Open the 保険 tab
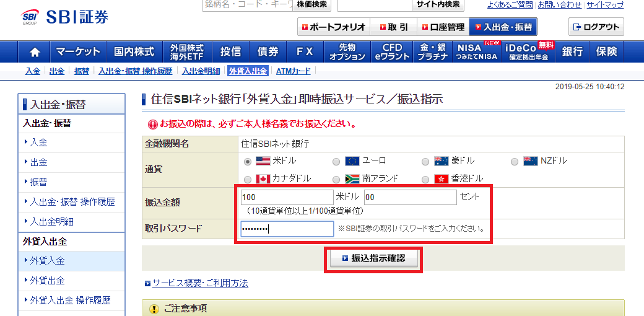644x316 pixels. tap(606, 52)
